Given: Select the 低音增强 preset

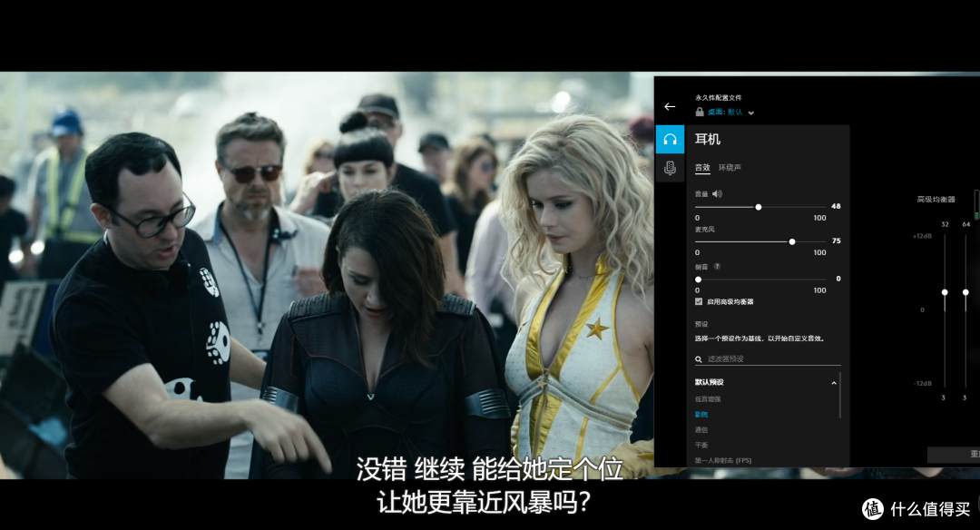Looking at the screenshot, I should tap(708, 398).
